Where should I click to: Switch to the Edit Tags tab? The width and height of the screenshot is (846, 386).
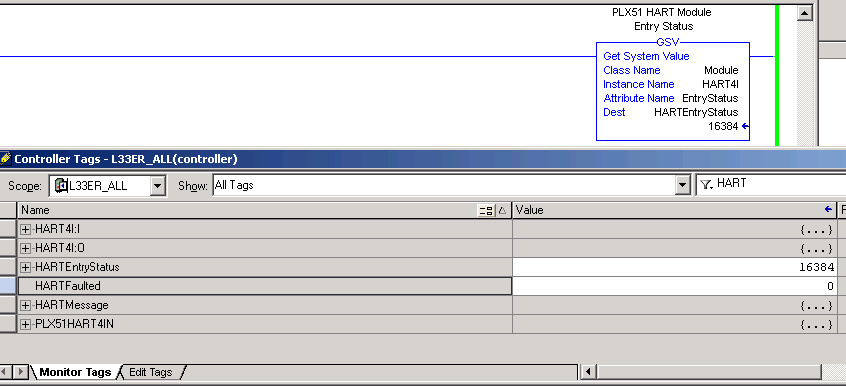coord(151,372)
